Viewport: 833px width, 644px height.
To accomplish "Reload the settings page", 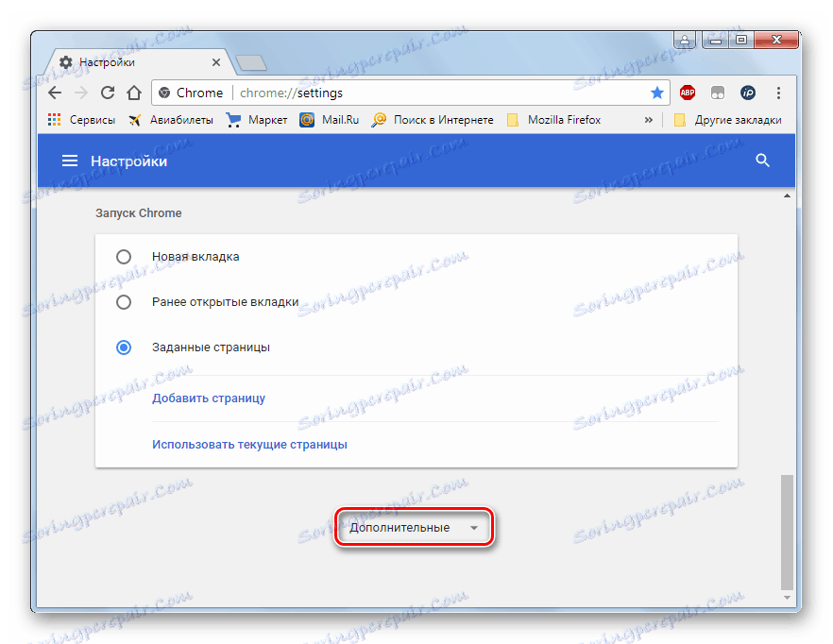I will click(x=108, y=93).
